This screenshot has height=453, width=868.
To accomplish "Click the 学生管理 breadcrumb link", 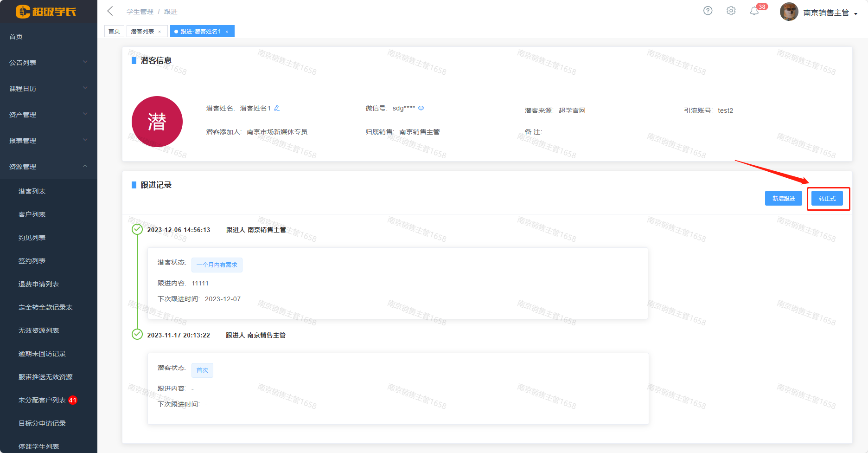I will [x=140, y=12].
